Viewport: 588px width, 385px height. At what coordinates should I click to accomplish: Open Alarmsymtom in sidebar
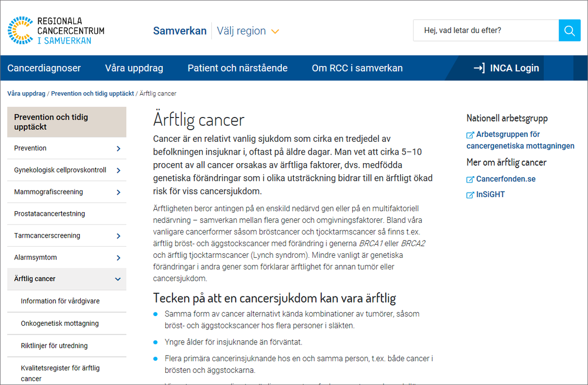(35, 257)
